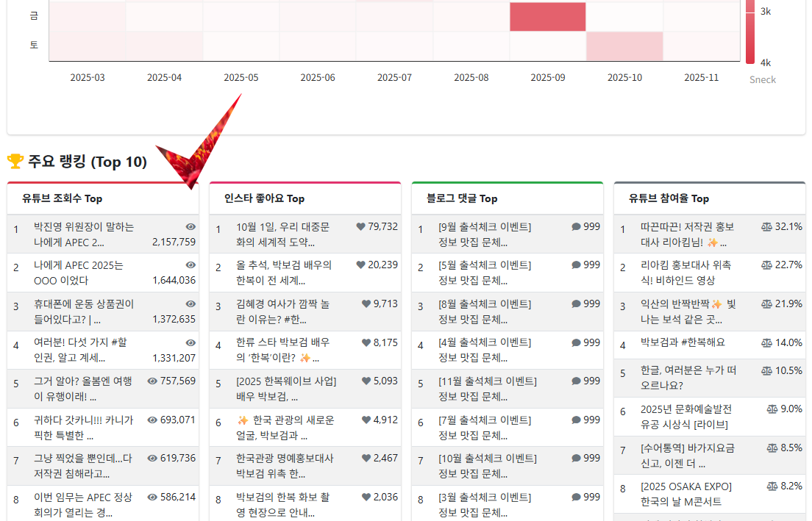812x521 pixels.
Task: Click eye icon beside 757,569 views
Action: coord(152,381)
